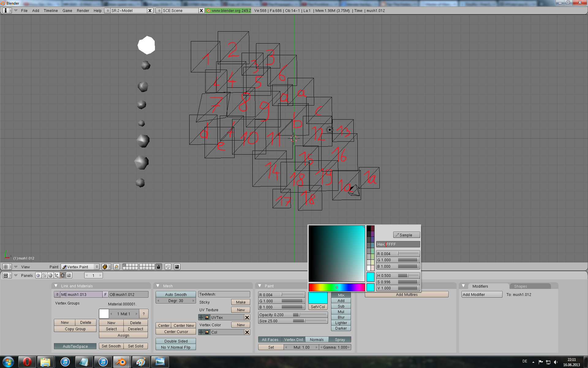The image size is (588, 368).
Task: Toggle No V.Normal Flip
Action: [176, 347]
